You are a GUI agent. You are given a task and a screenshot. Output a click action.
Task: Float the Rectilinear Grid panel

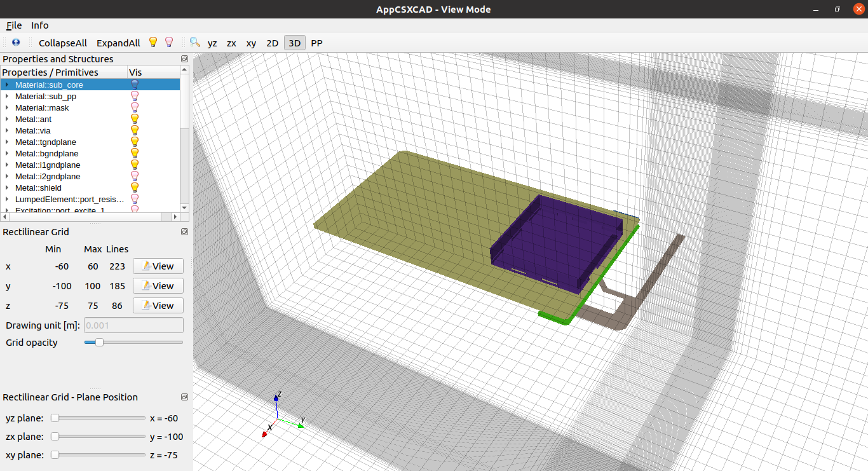click(184, 232)
